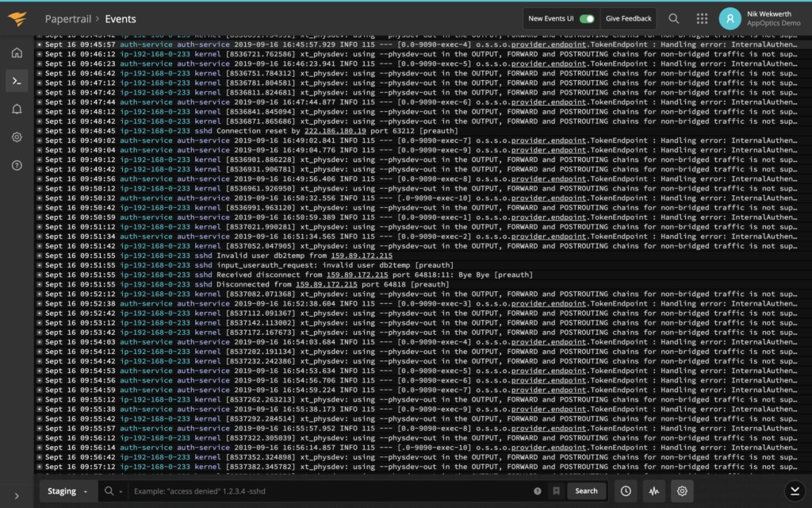Open the Alerts bell icon
This screenshot has height=508, width=812.
tap(17, 109)
